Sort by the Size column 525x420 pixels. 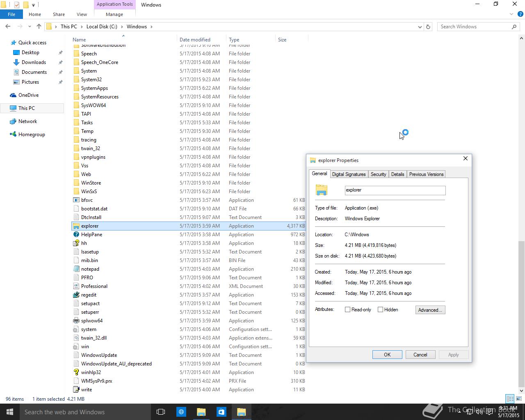[x=291, y=40]
